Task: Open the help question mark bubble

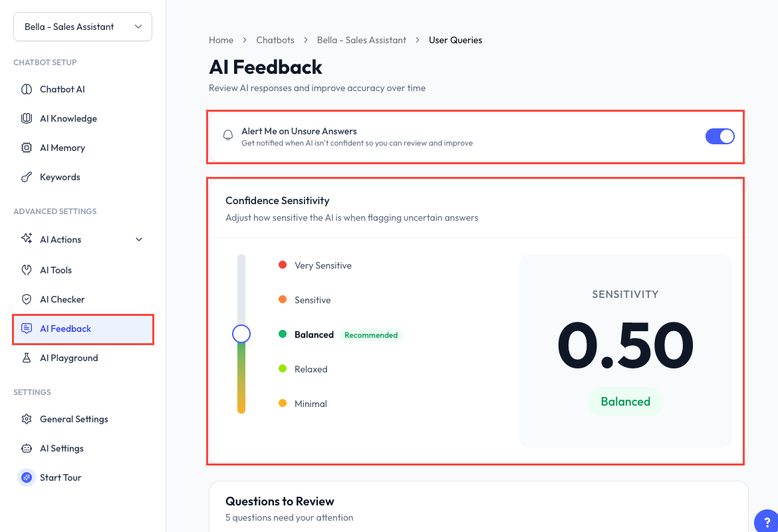Action: 767,521
